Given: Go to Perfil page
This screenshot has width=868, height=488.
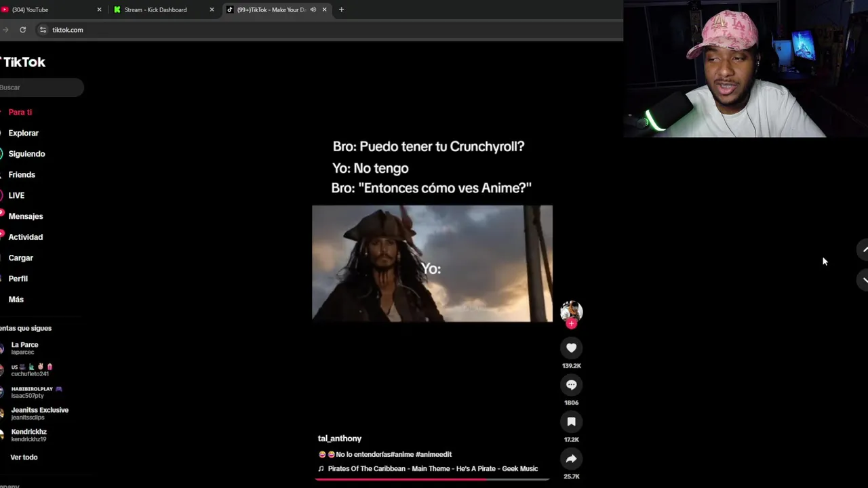Looking at the screenshot, I should (x=18, y=279).
